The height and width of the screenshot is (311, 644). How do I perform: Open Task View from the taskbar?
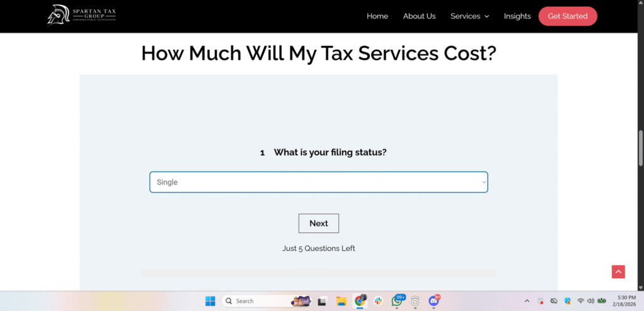[x=323, y=301]
